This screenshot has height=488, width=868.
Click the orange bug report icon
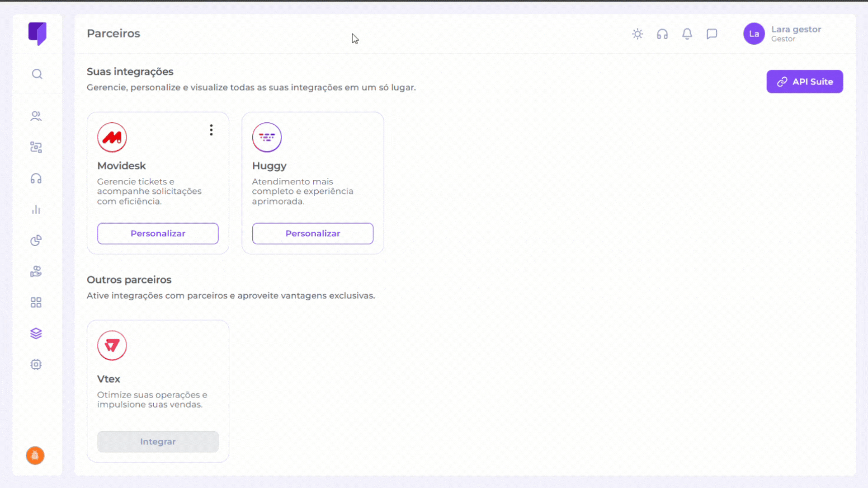coord(35,455)
